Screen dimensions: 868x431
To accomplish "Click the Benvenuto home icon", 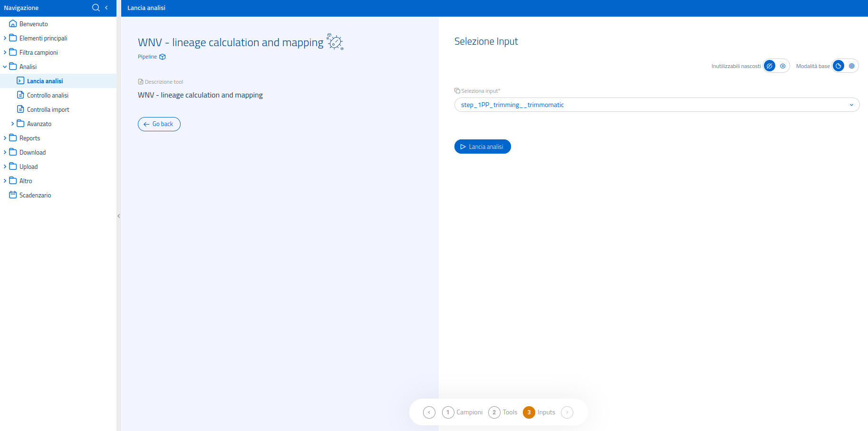I will 13,24.
